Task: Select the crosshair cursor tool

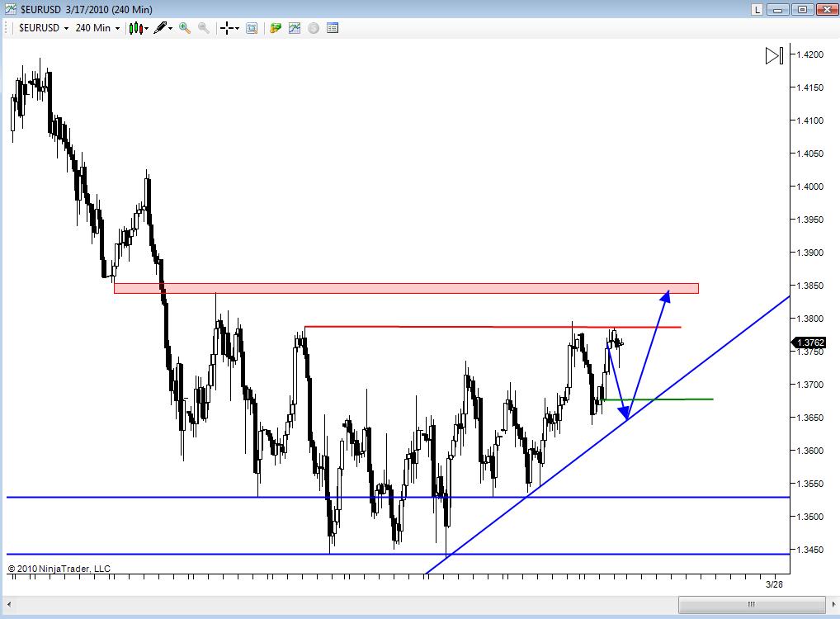Action: coord(227,28)
